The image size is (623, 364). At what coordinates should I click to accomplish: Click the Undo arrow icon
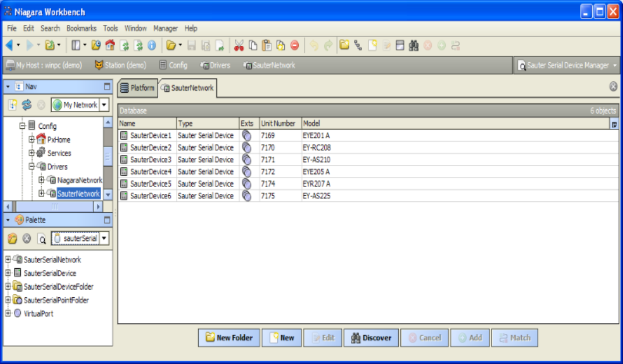point(314,45)
